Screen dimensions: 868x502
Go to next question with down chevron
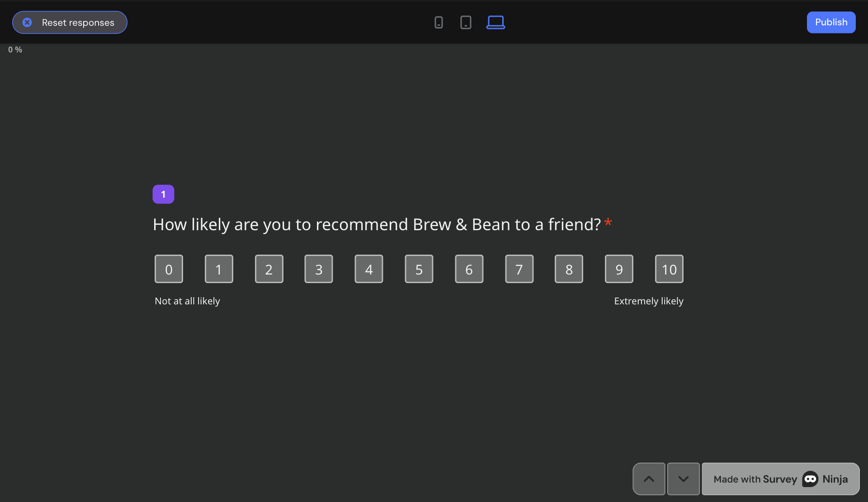(684, 479)
